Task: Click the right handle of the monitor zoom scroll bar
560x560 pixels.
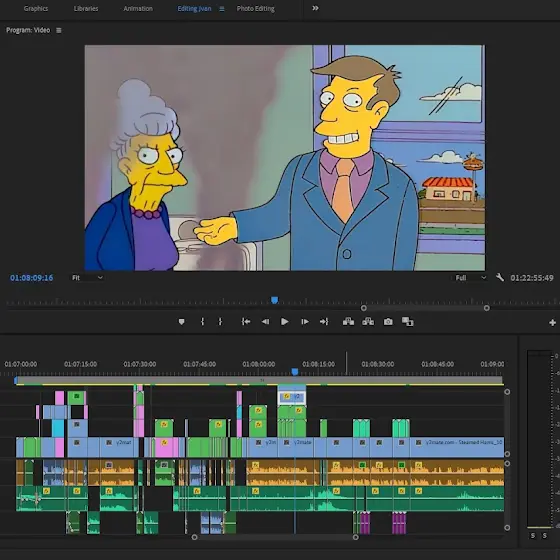Action: tap(486, 308)
